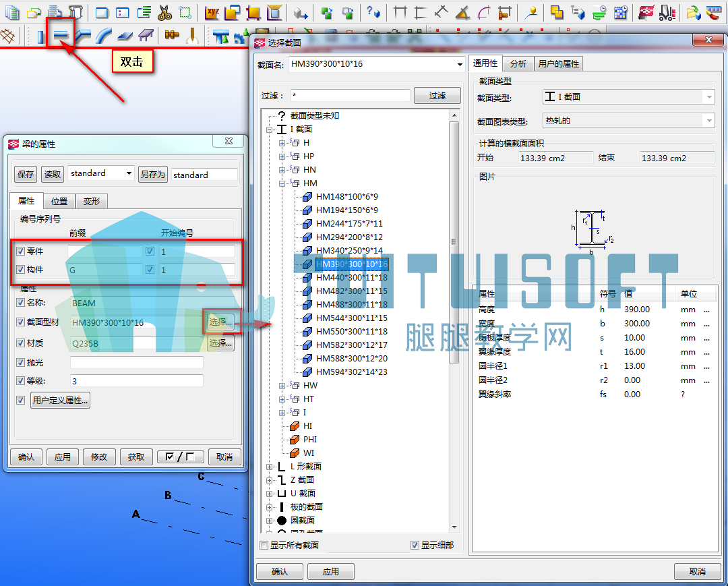728x586 pixels.
Task: Switch to the 分析 tab
Action: point(518,63)
